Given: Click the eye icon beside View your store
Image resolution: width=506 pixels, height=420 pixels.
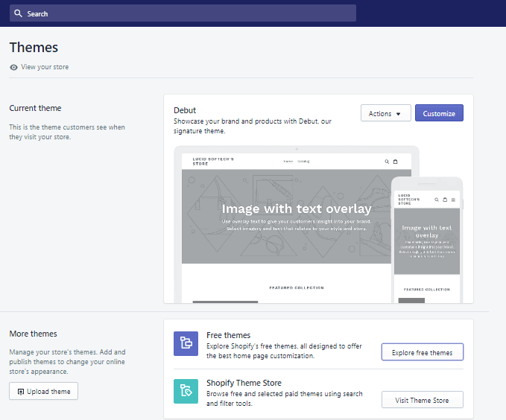Looking at the screenshot, I should coord(13,67).
